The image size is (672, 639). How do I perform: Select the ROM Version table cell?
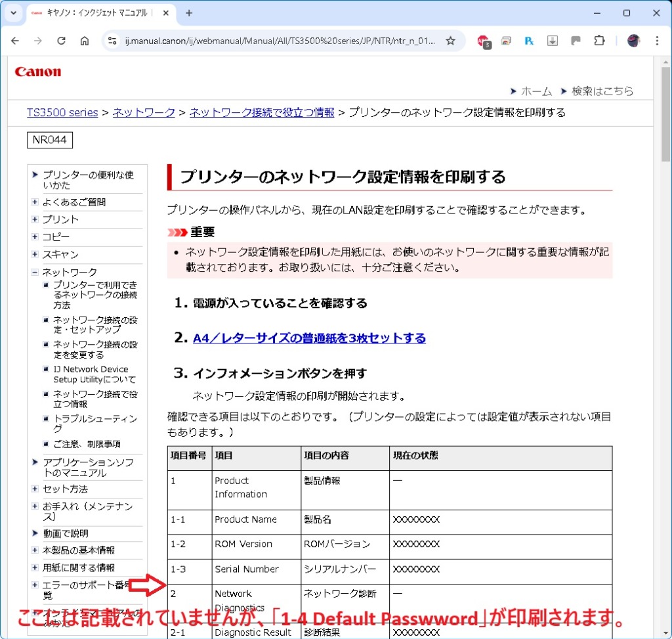(x=257, y=546)
